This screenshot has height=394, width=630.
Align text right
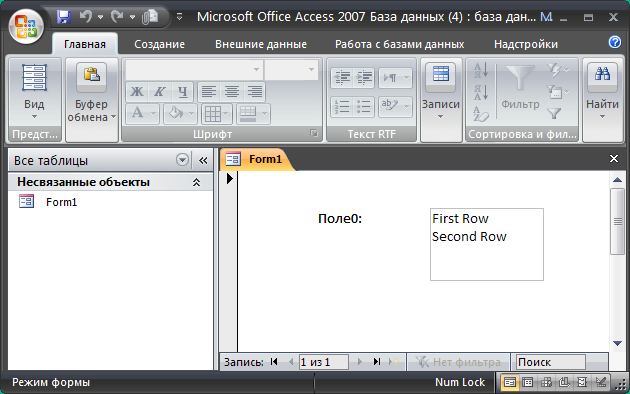254,92
